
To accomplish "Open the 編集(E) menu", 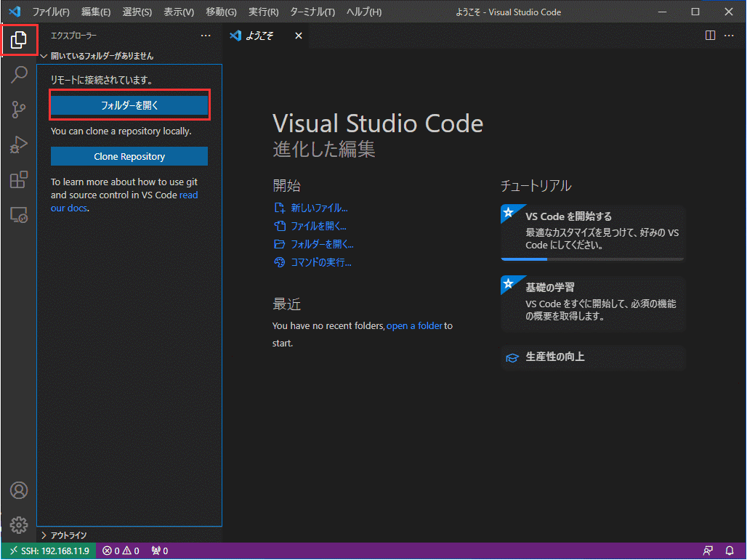I will pos(96,12).
